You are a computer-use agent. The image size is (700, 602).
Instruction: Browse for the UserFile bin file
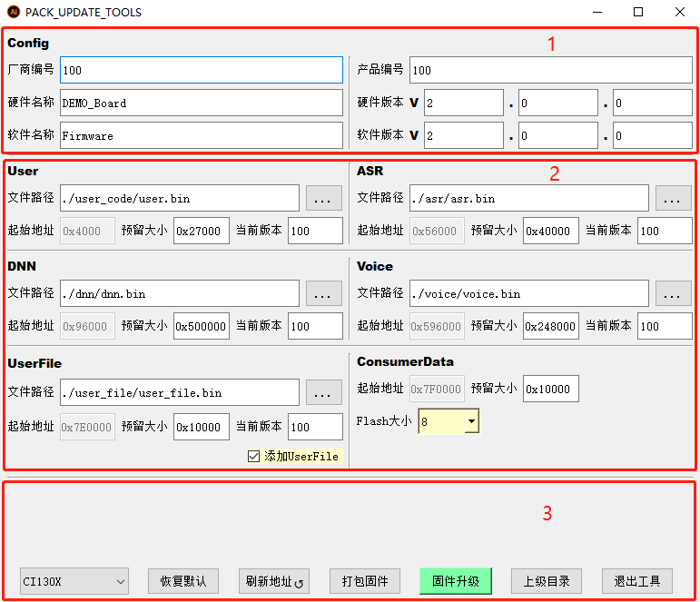tap(324, 393)
